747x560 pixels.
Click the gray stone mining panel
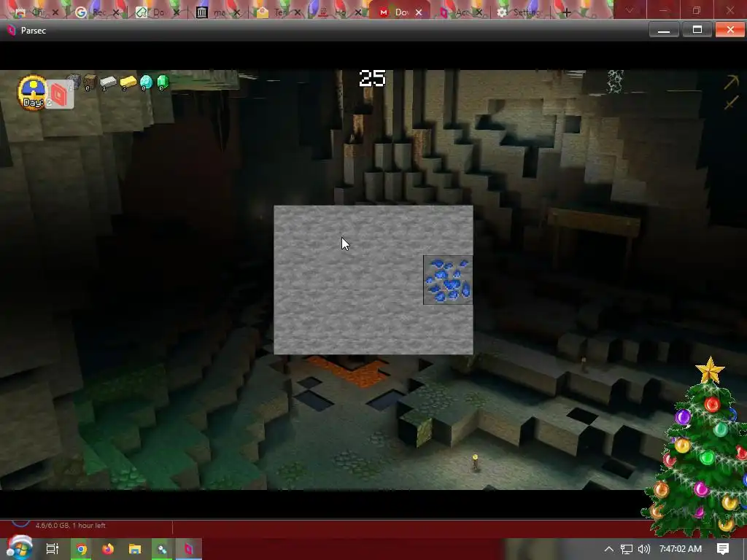click(x=373, y=279)
